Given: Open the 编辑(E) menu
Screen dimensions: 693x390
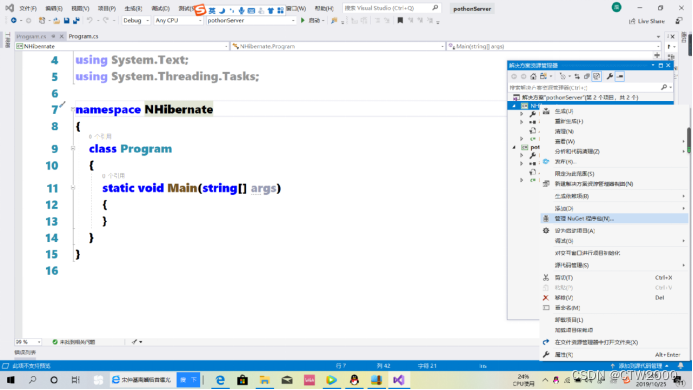Looking at the screenshot, I should click(x=54, y=8).
